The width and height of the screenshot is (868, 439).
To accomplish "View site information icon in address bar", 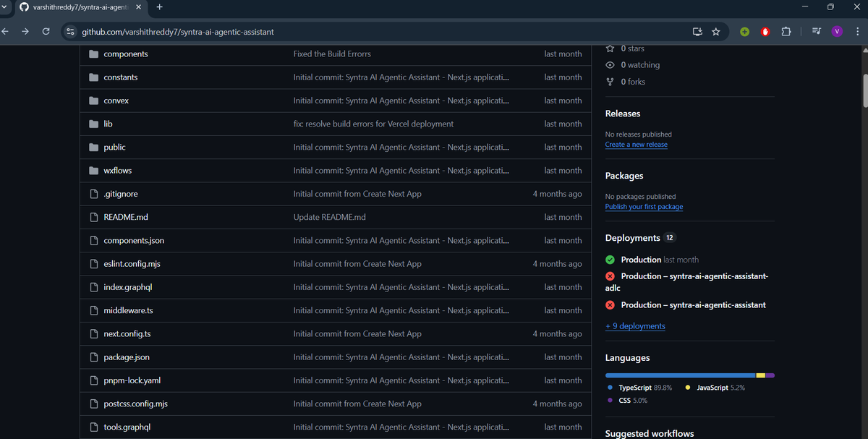I will [70, 32].
